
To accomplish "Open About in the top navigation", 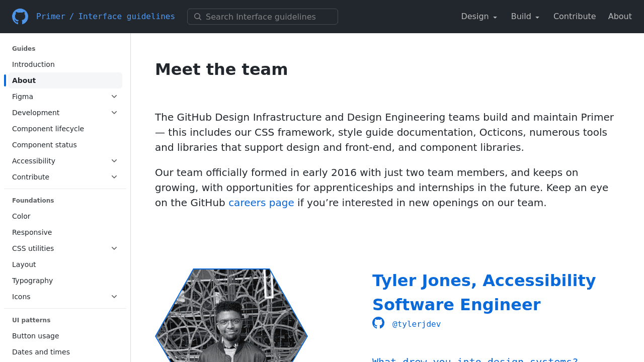I will 620,17.
